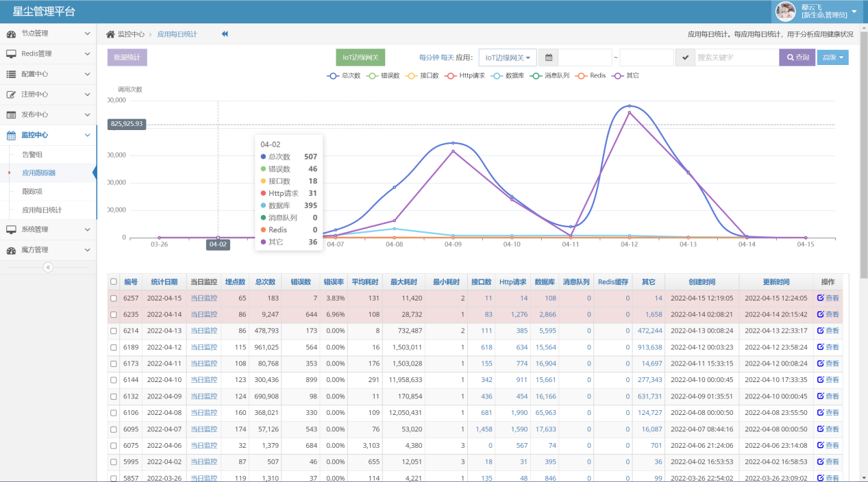Expand the 高级 advanced options dropdown

tap(832, 58)
